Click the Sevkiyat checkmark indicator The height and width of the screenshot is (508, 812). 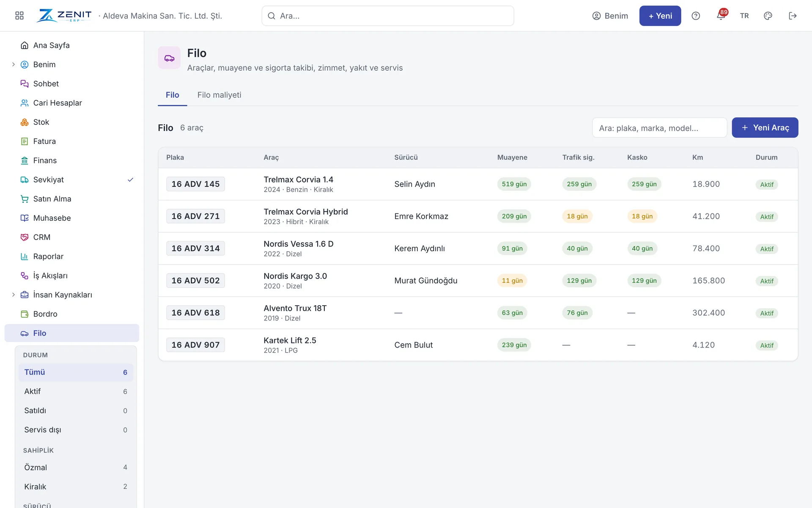click(x=131, y=179)
